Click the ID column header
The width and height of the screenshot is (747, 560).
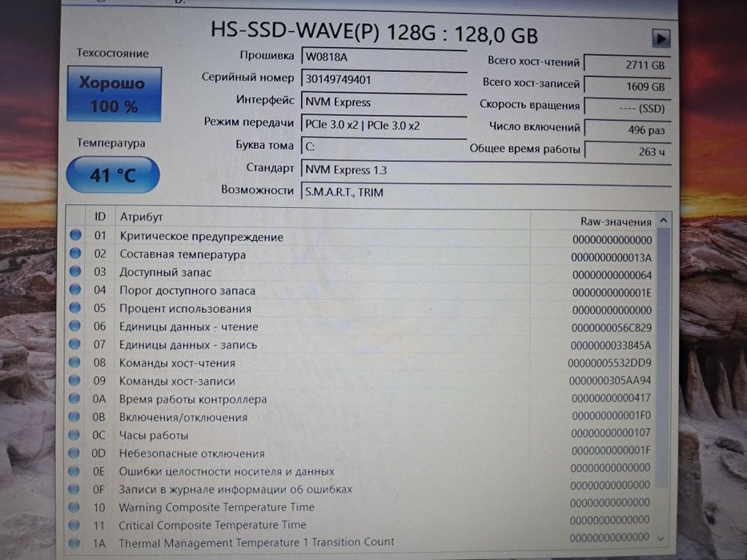pos(99,217)
